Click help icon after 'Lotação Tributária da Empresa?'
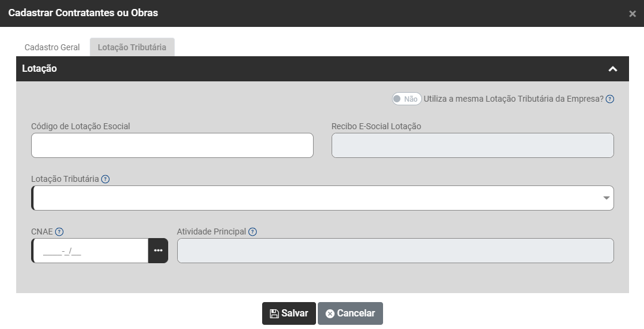Screen dimensions: 644x329 point(610,99)
